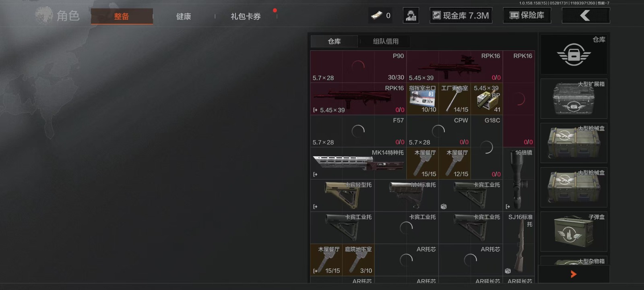
Task: Open the operator profile icon
Action: (411, 16)
